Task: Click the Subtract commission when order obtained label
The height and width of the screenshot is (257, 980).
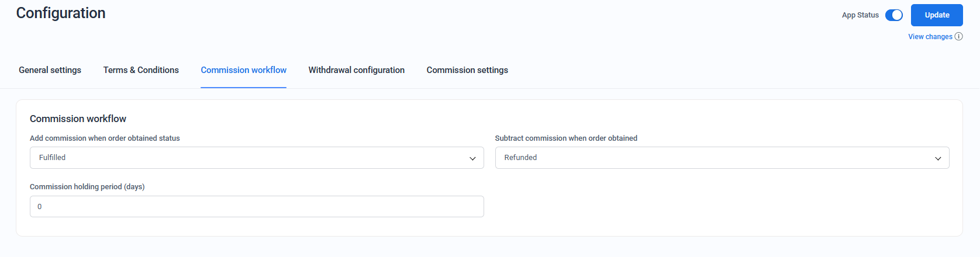Action: 565,138
